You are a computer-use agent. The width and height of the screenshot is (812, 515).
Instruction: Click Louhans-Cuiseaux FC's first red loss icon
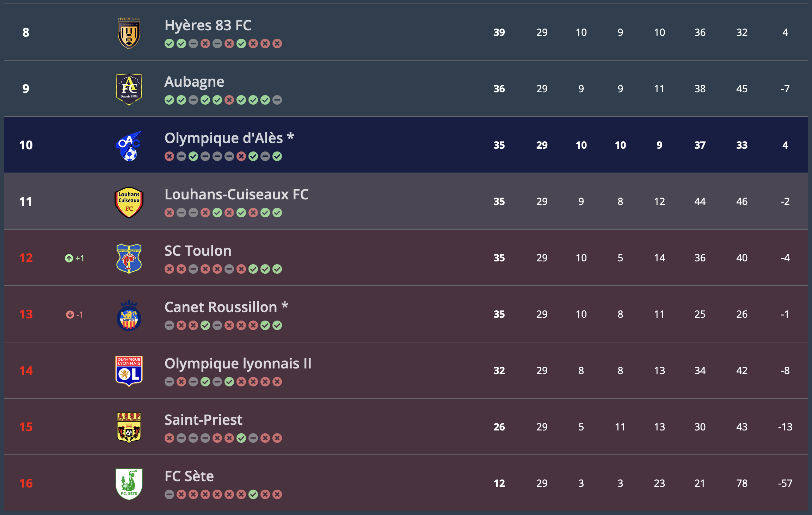pyautogui.click(x=170, y=213)
